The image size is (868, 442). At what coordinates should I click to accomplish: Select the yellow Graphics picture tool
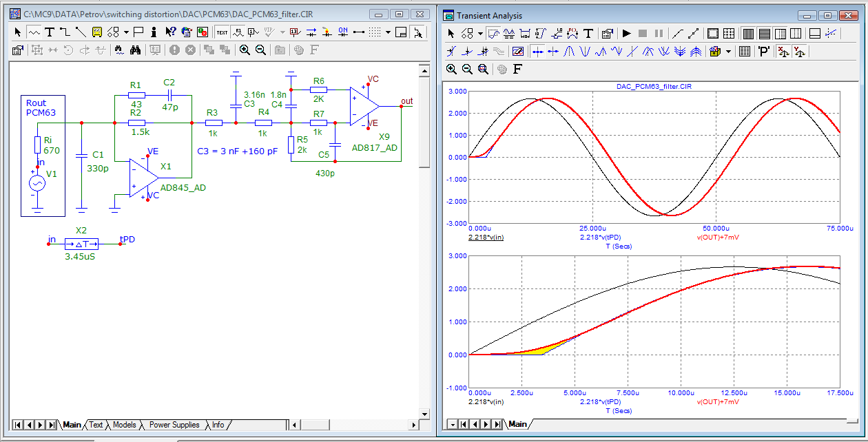coord(97,32)
